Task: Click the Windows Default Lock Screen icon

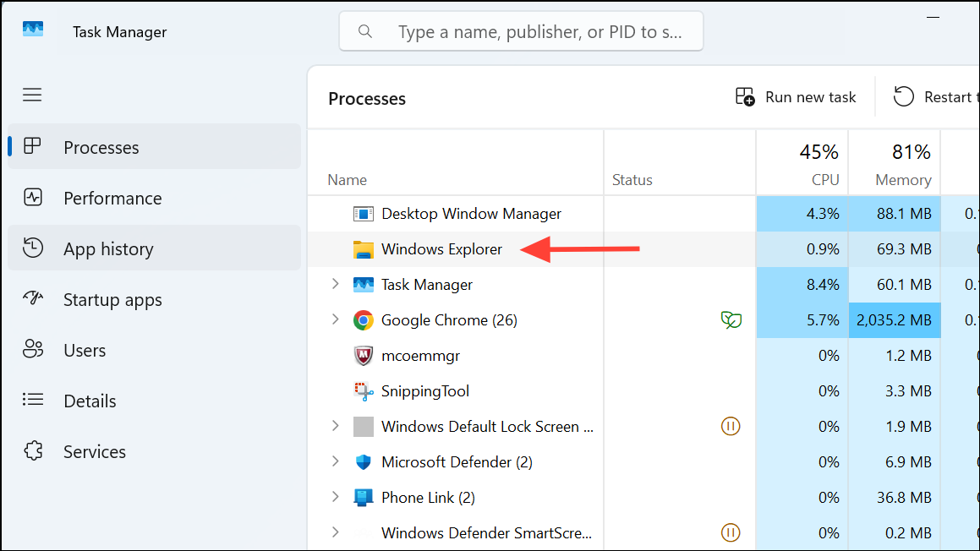Action: coord(363,427)
